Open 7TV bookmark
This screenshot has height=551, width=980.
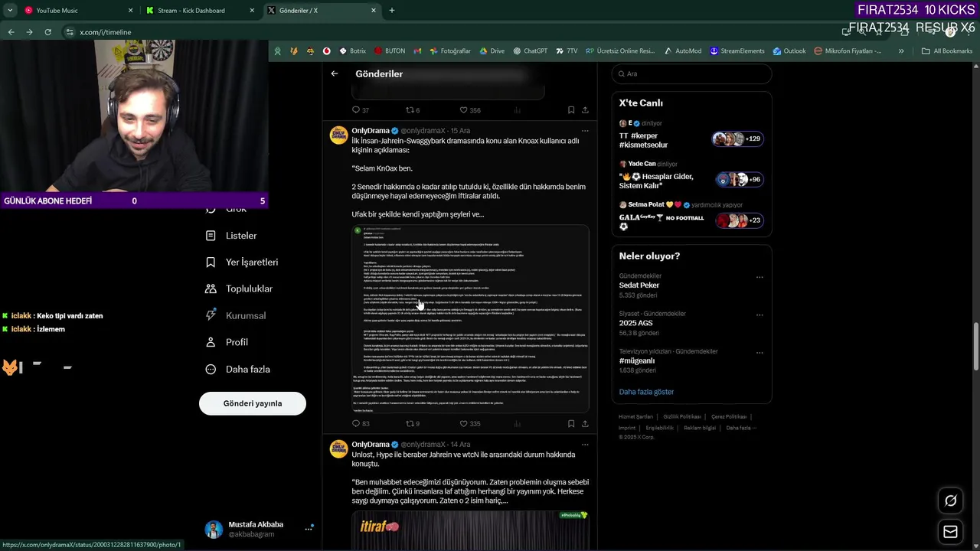(567, 51)
